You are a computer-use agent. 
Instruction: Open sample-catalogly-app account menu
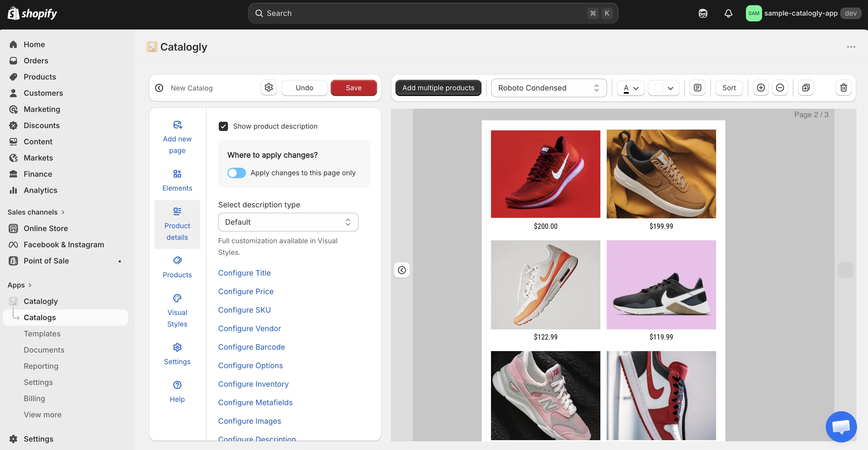pos(803,13)
